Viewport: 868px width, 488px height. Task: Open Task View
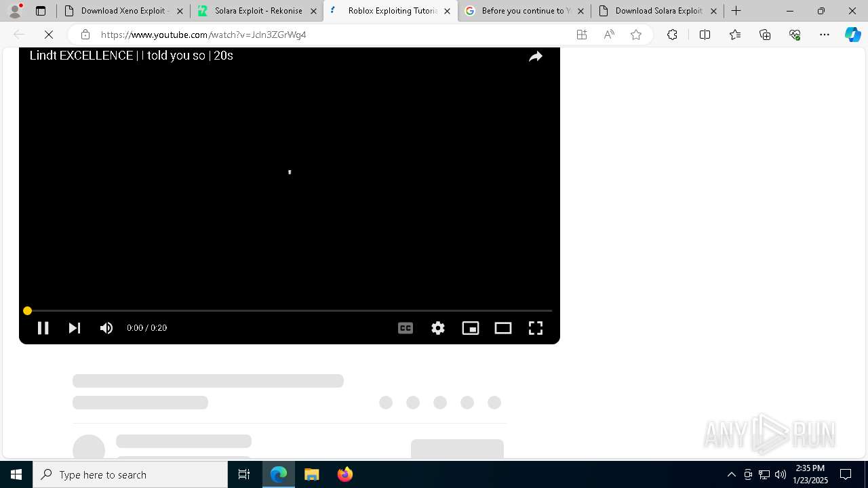(x=244, y=474)
